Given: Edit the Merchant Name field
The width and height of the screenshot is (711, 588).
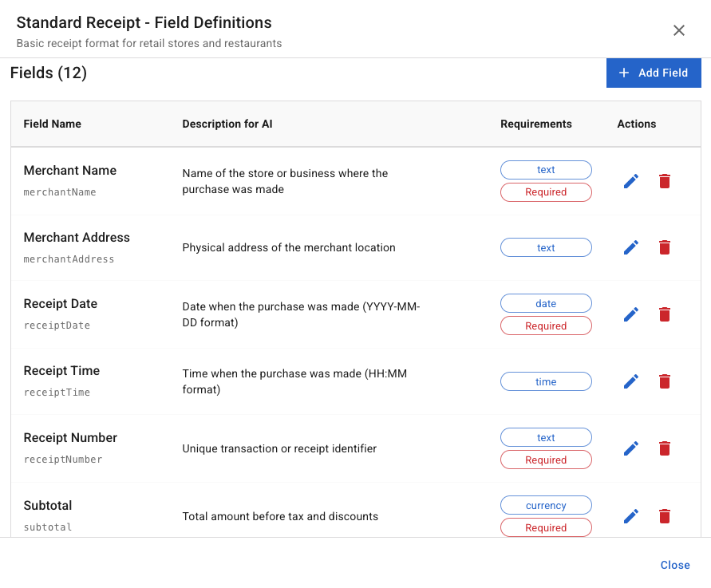Looking at the screenshot, I should click(630, 181).
